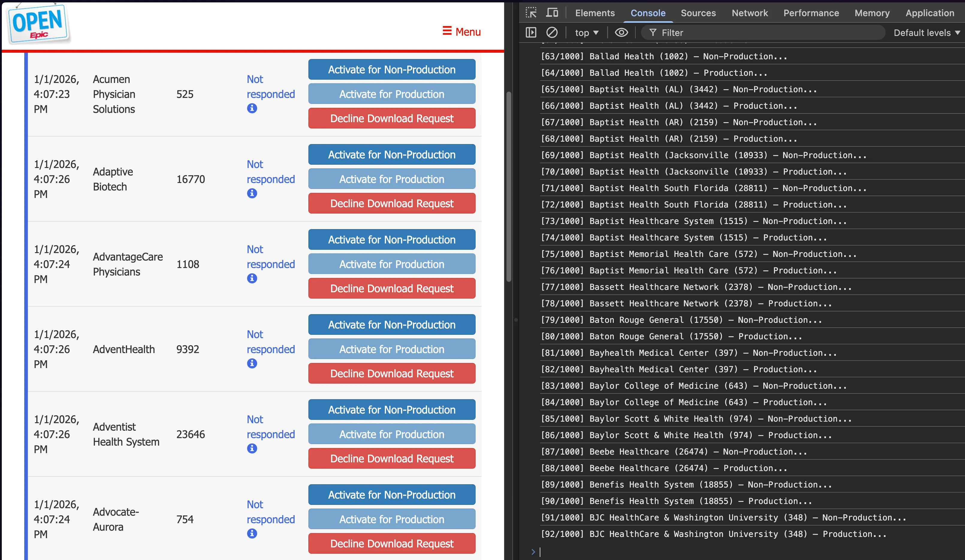Click org ID 16770 for Adaptive Biotech
This screenshot has width=965, height=560.
(x=191, y=179)
